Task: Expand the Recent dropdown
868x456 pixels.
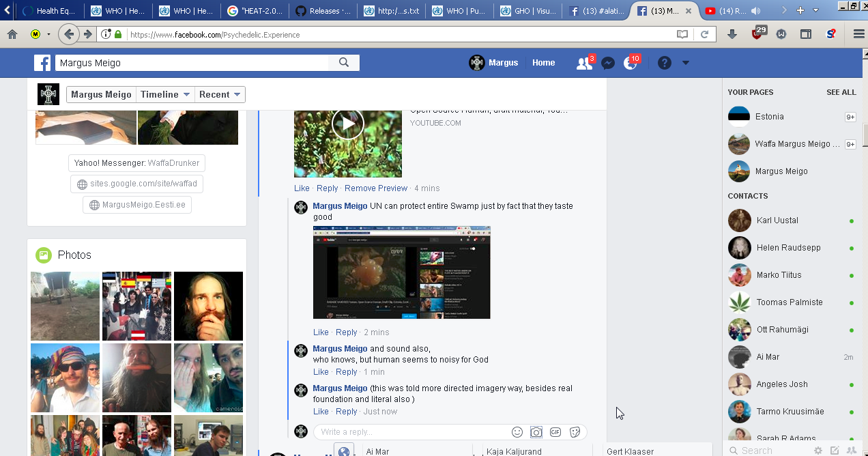Action: click(x=220, y=95)
